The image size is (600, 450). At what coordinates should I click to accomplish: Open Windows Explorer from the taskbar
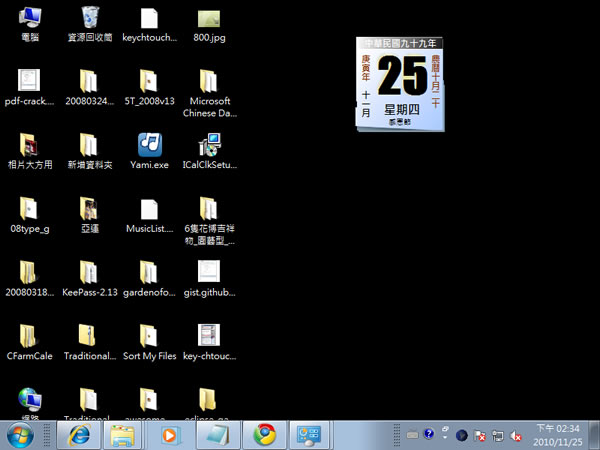click(124, 435)
